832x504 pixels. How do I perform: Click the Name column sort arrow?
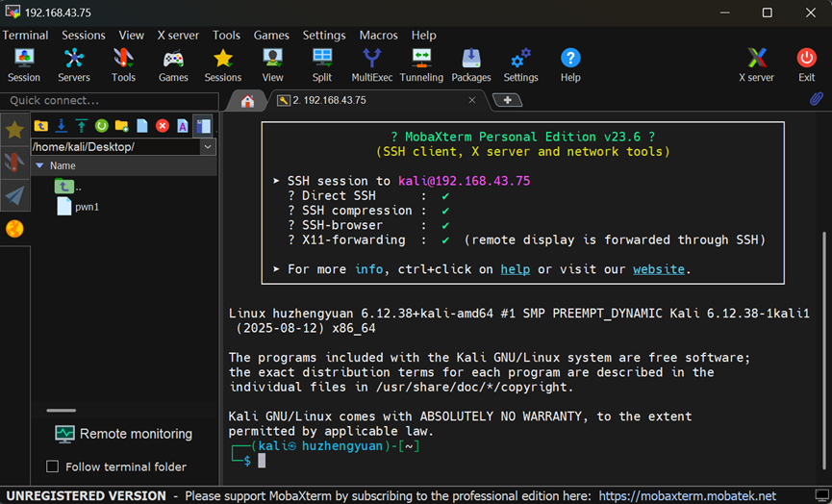pos(39,166)
